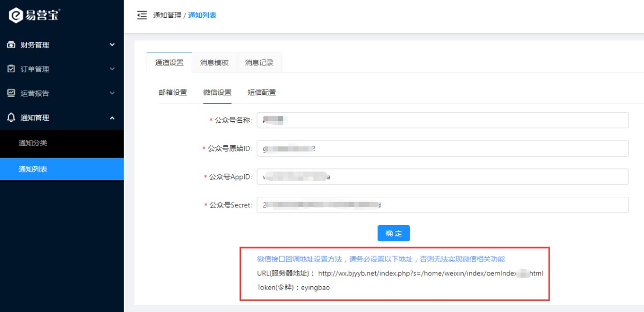This screenshot has width=644, height=312.
Task: Collapse the 通知管理 menu chevron
Action: click(112, 117)
